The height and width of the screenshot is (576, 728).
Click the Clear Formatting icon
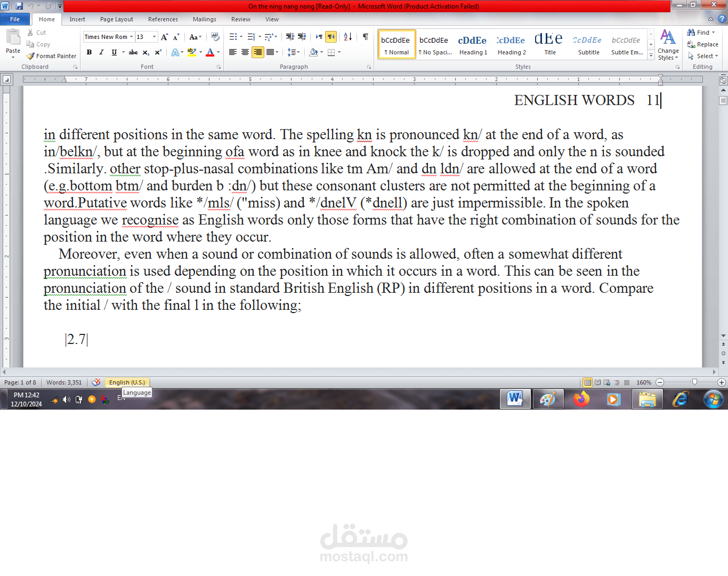[215, 37]
